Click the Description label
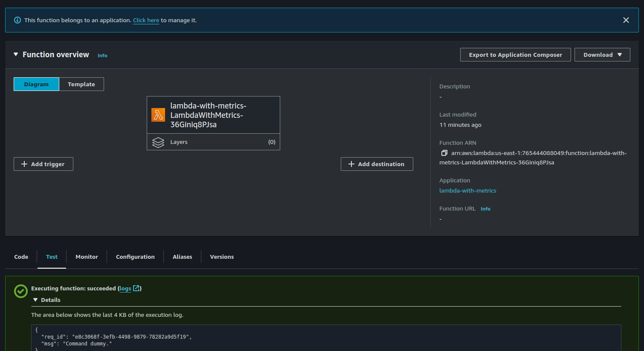The width and height of the screenshot is (644, 351). tap(455, 87)
